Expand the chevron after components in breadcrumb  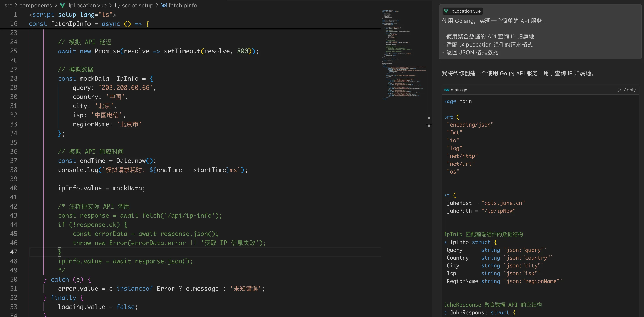55,5
